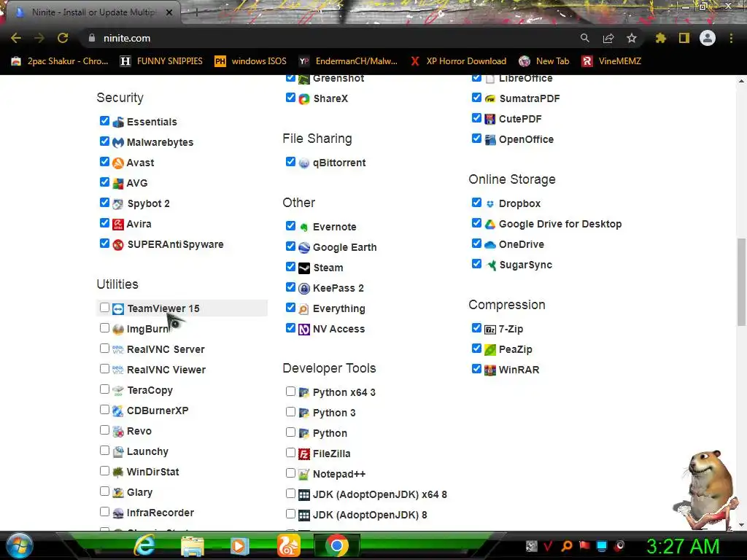The width and height of the screenshot is (747, 560).
Task: Click the FileZilla red icon
Action: tap(304, 454)
